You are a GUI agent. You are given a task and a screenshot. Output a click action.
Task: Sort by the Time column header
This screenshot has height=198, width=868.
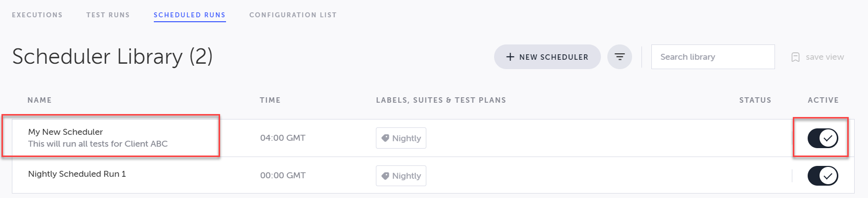click(x=270, y=100)
